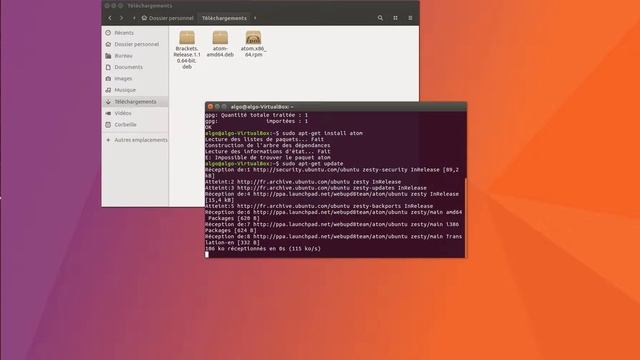This screenshot has width=640, height=360.
Task: Go forward in the file manager
Action: tap(121, 18)
